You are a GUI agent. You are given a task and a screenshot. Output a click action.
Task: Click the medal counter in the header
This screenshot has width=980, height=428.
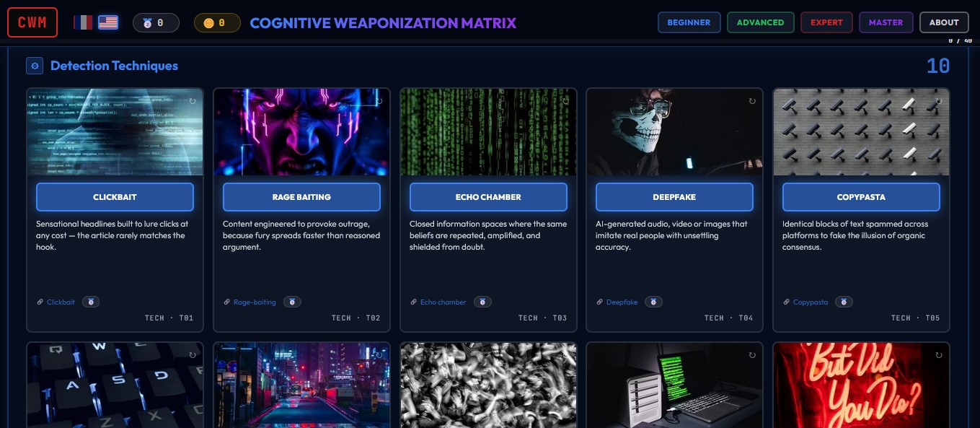point(156,23)
